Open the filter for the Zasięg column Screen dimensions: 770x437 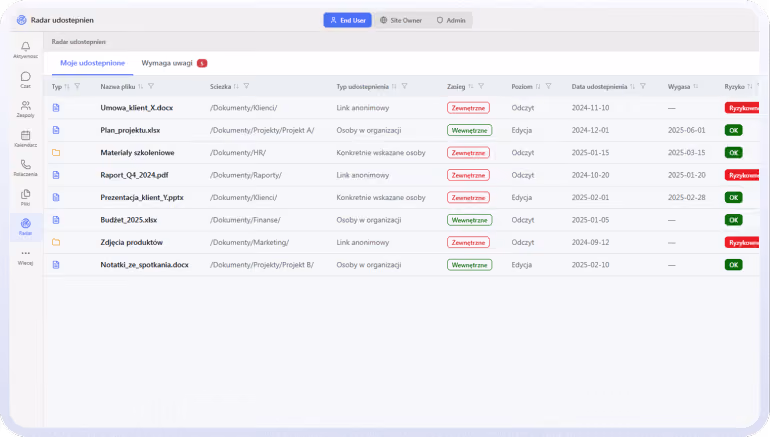[x=481, y=86]
